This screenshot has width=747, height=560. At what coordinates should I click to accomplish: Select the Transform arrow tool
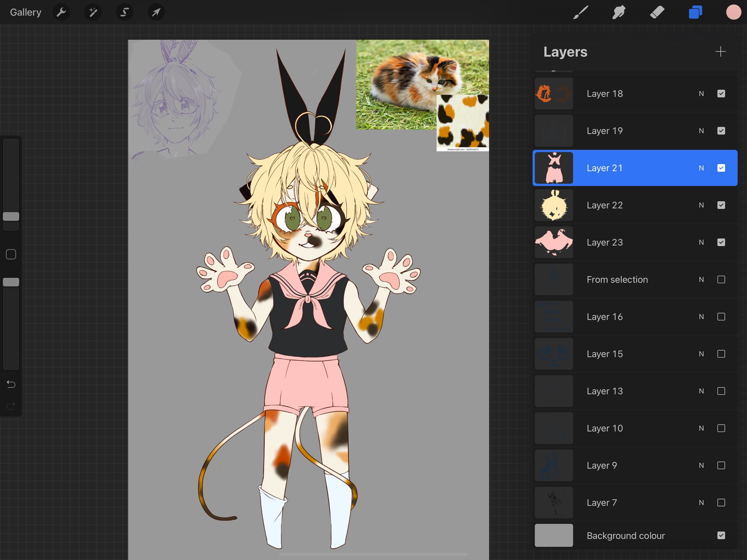pos(156,12)
